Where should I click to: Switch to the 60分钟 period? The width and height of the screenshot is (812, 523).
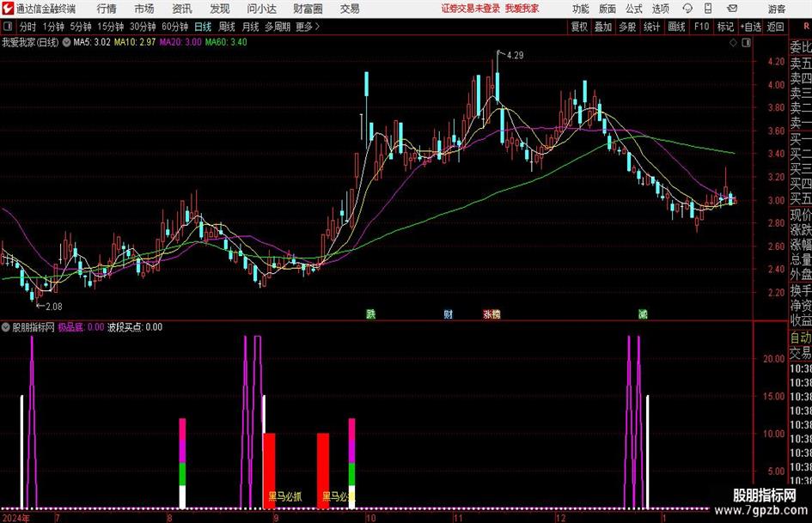pos(174,27)
